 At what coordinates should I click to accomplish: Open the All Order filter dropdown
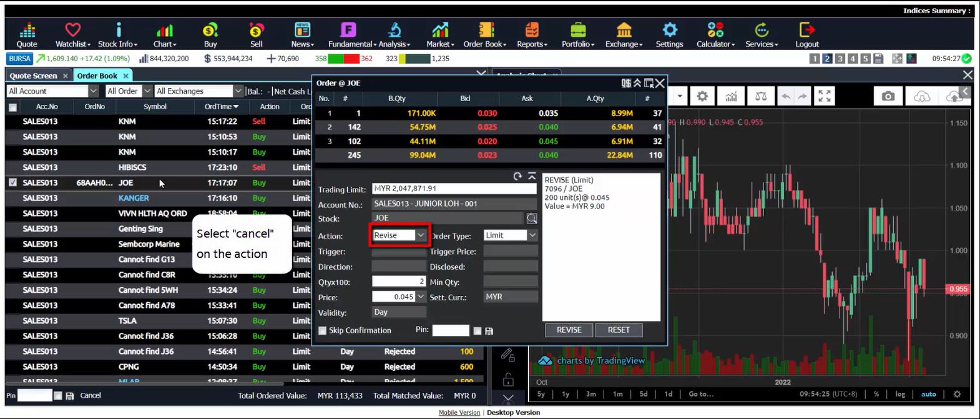coord(129,91)
